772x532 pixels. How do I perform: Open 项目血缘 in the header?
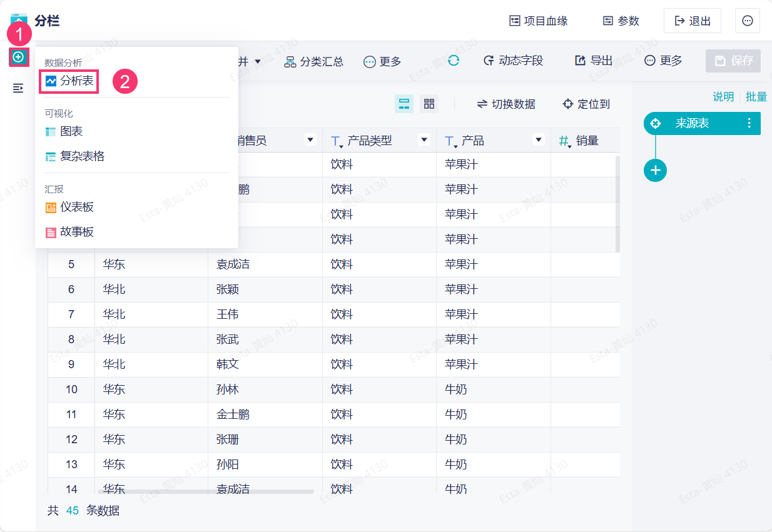[539, 21]
